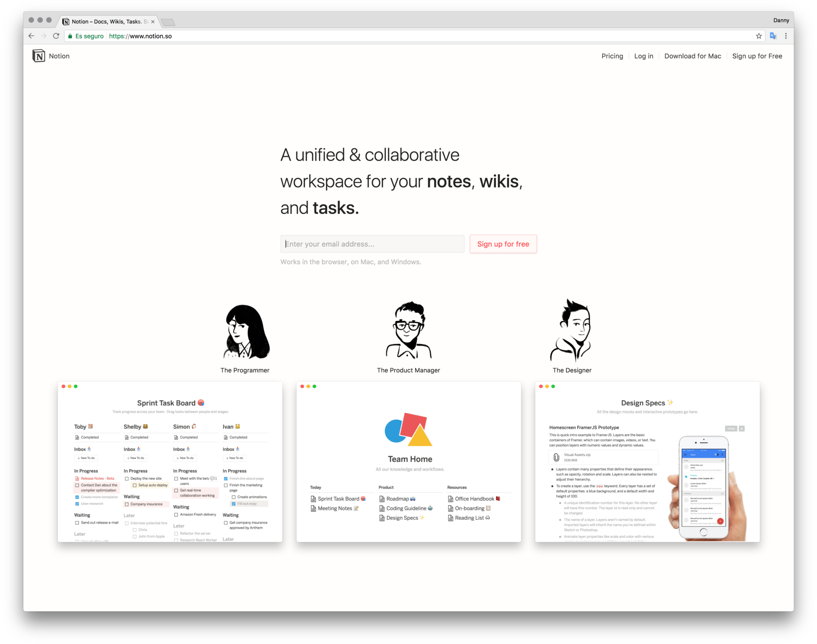
Task: Click the Meeting Notes page icon
Action: 313,508
